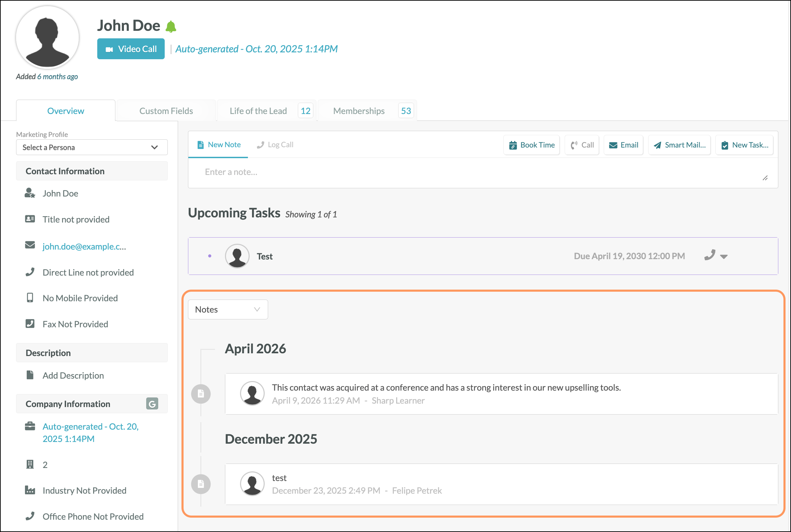
Task: Create a New Task via the clipboard icon
Action: click(725, 145)
